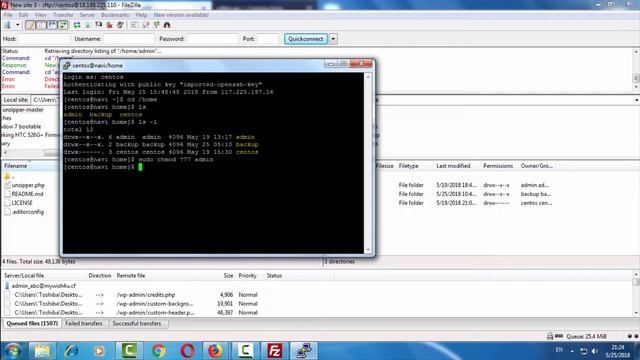
Task: Click the Port input field
Action: [268, 39]
